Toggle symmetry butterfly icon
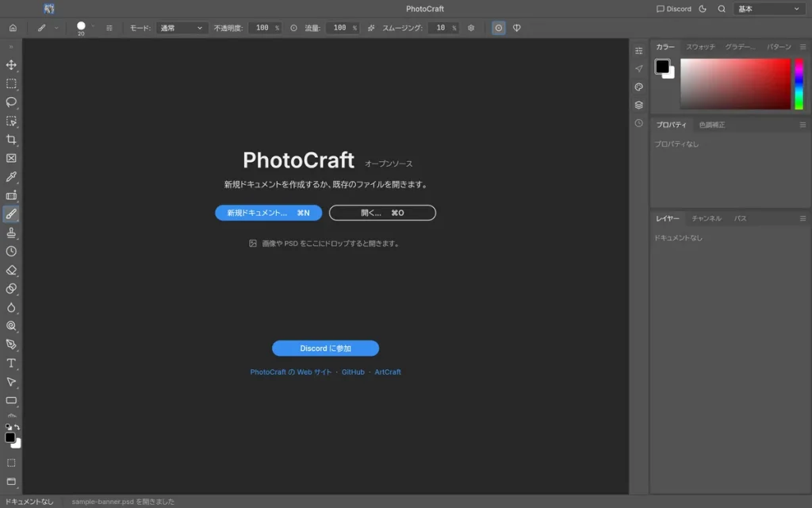This screenshot has height=508, width=812. pyautogui.click(x=517, y=28)
